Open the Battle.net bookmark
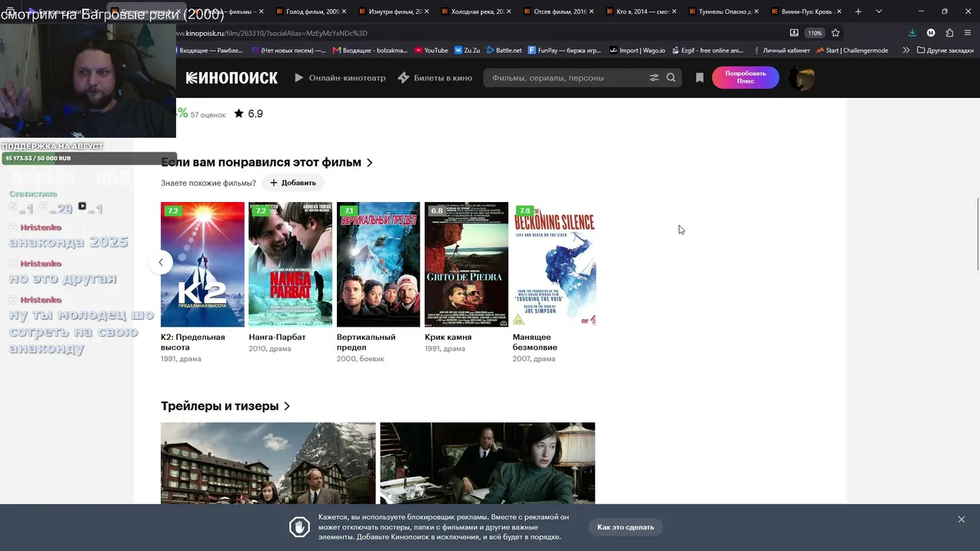Screen dimensions: 980x551 pos(503,51)
